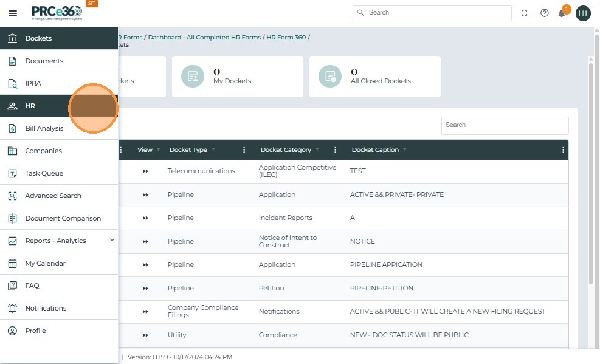Click the Bill Analysis sidebar icon

(x=12, y=128)
